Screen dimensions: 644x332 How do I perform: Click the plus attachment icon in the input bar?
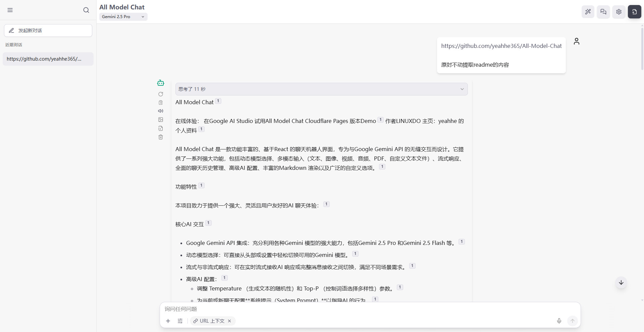168,321
